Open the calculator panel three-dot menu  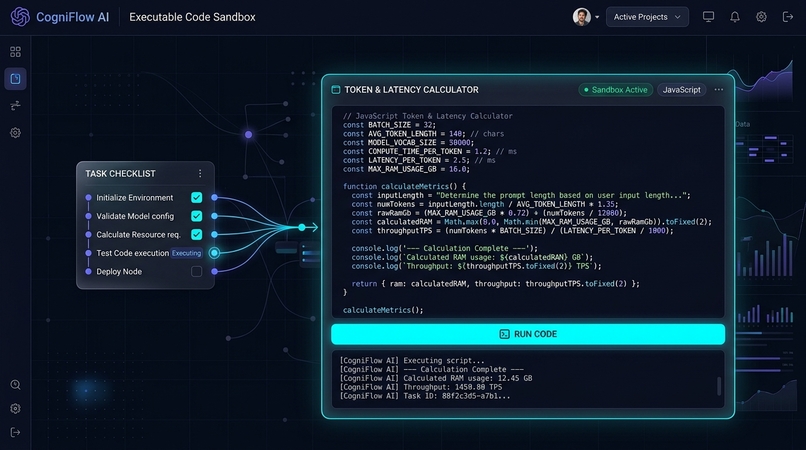pos(719,89)
